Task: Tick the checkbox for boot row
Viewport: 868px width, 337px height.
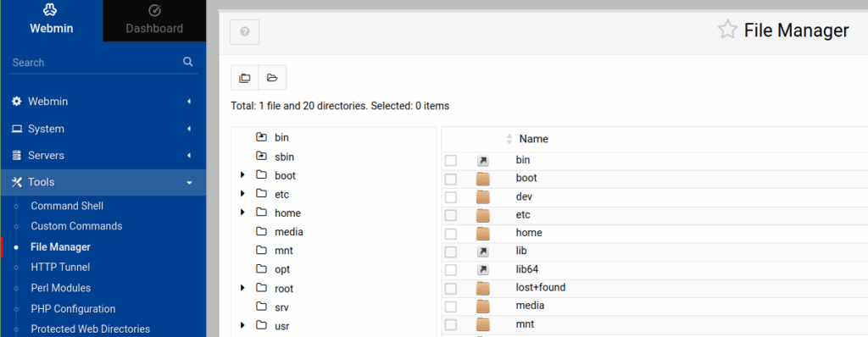Action: point(451,179)
